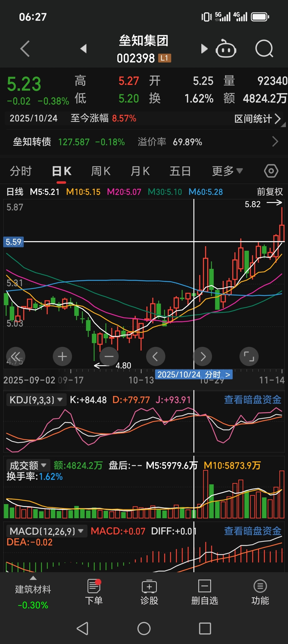Tap the M30:5.10 moving average label
288x644 pixels.
165,192
